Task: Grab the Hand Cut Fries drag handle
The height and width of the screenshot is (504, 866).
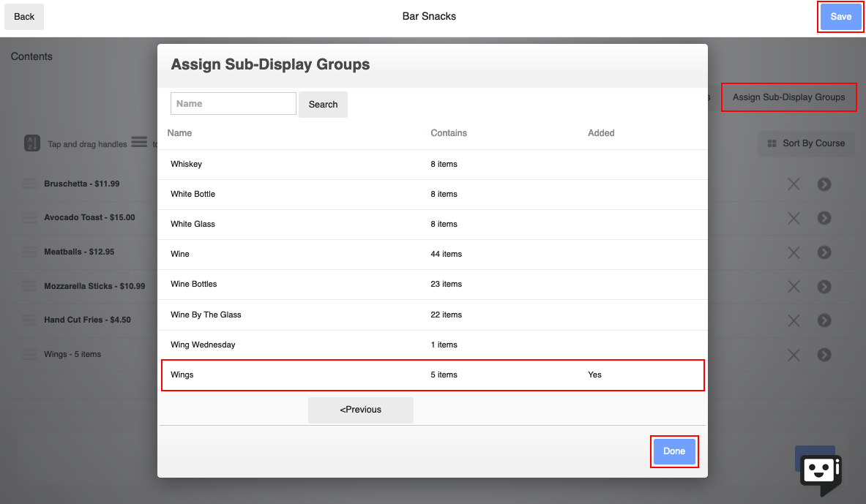Action: point(29,320)
